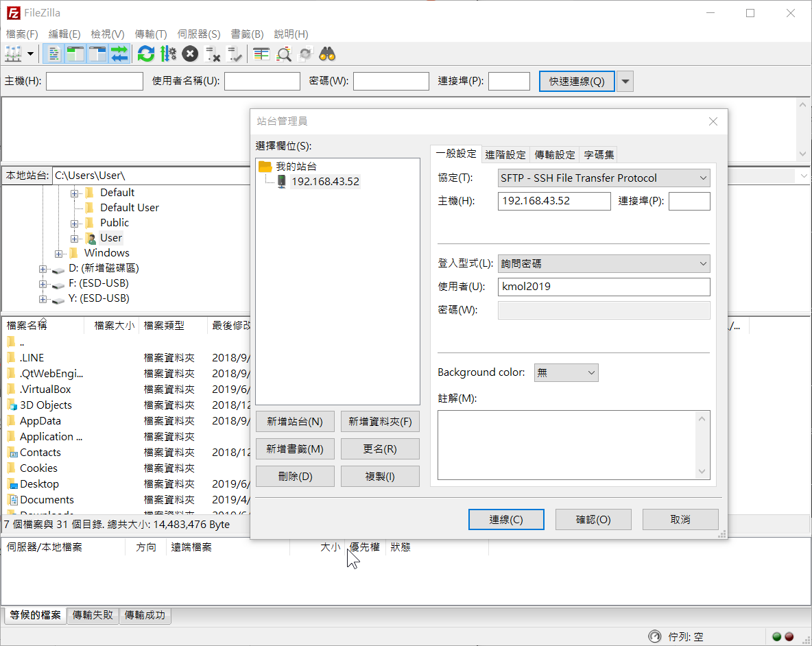The width and height of the screenshot is (812, 646).
Task: Open the 登入型式(L) dropdown
Action: pyautogui.click(x=604, y=263)
